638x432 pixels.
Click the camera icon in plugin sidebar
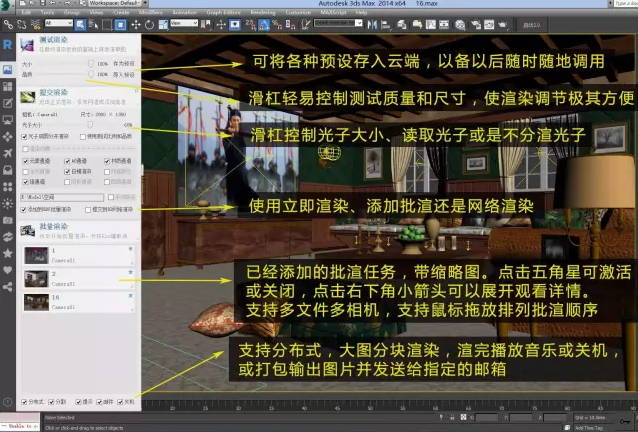click(x=7, y=220)
